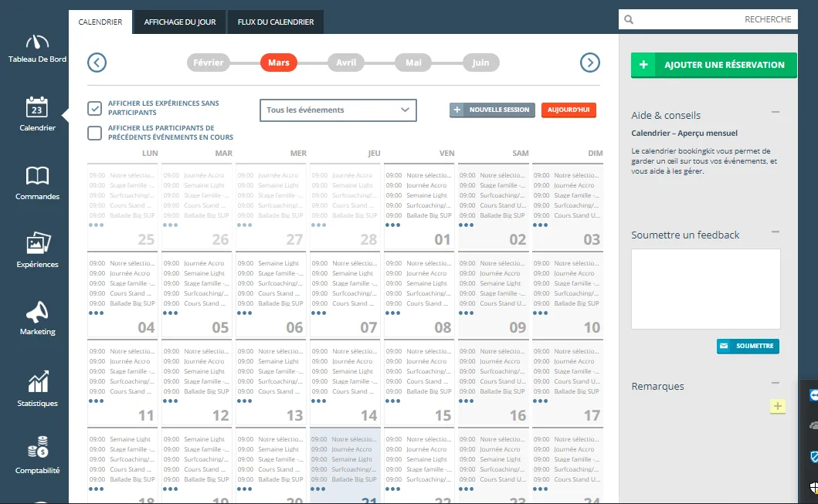This screenshot has height=504, width=818.
Task: Uncheck afficher les expériences sans participants
Action: click(94, 108)
